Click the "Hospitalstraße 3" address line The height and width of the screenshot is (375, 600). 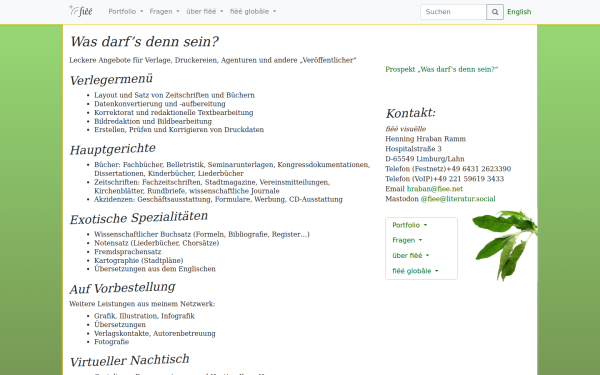413,148
